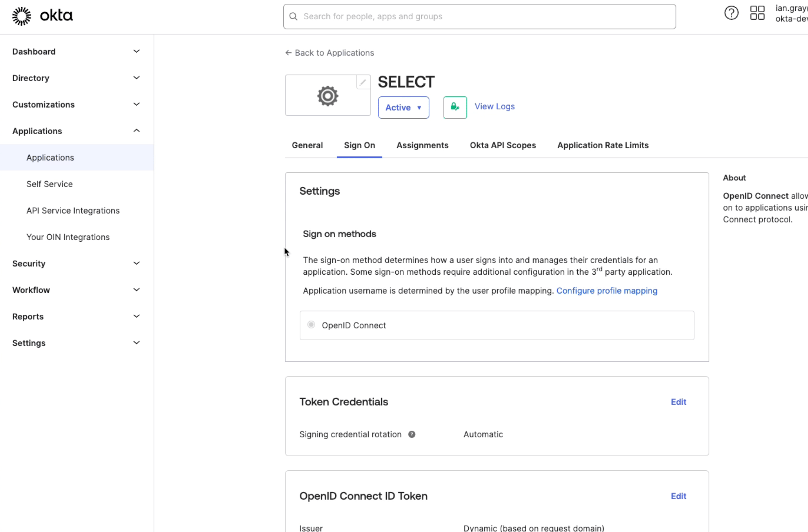Screen dimensions: 808x532
Task: Click the Settings sidebar label
Action: point(29,343)
